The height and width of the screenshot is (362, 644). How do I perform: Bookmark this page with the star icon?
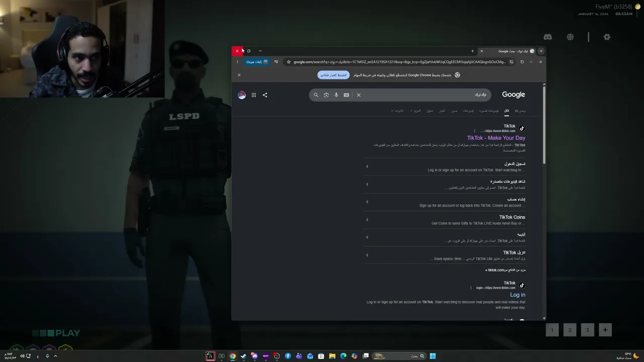288,62
